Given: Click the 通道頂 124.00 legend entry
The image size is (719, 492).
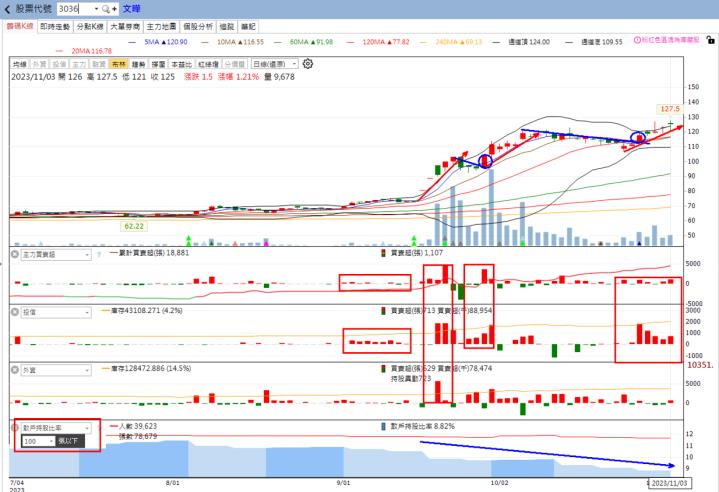Looking at the screenshot, I should (x=521, y=42).
